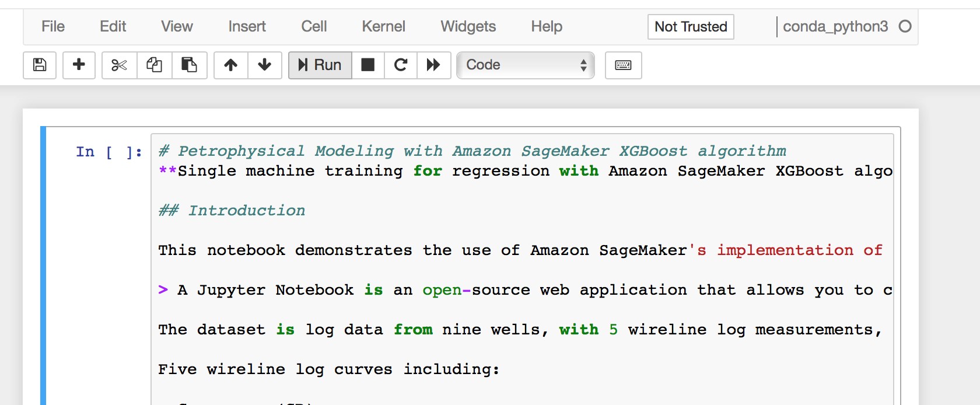Viewport: 980px width, 405px height.
Task: Open the File menu
Action: click(52, 26)
